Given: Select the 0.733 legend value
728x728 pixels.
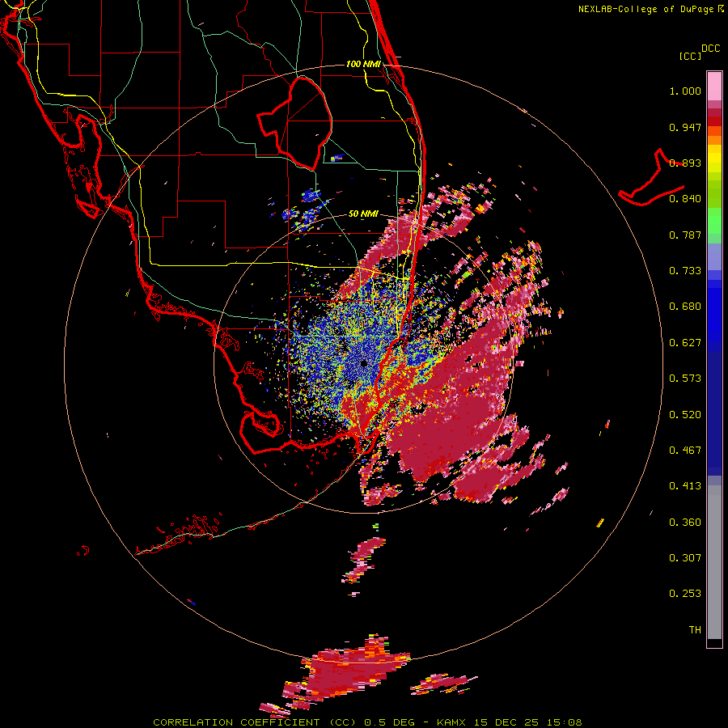Looking at the screenshot, I should tap(685, 271).
